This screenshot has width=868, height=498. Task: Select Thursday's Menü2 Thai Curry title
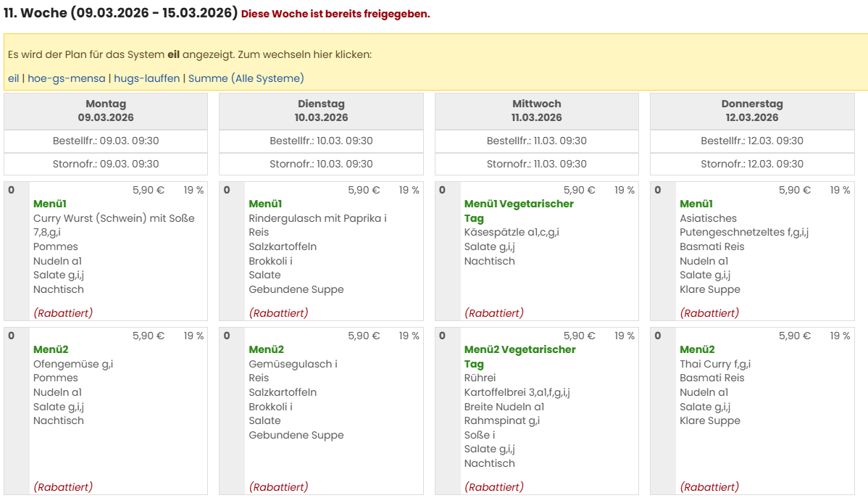pos(697,349)
